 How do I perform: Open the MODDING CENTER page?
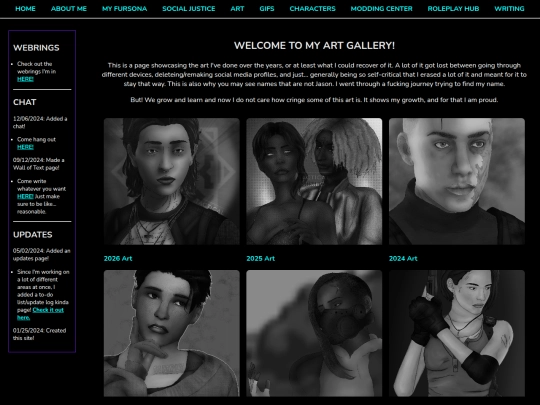[381, 9]
